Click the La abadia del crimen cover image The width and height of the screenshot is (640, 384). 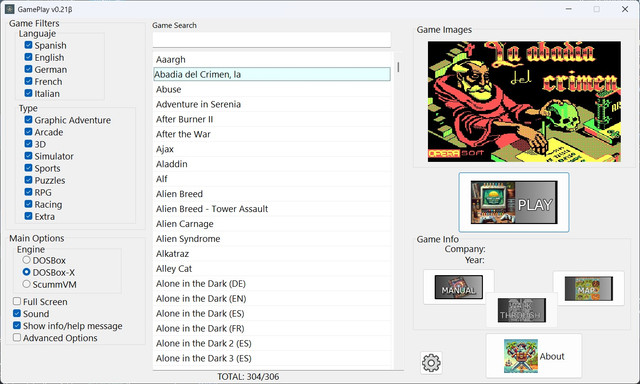pyautogui.click(x=524, y=101)
